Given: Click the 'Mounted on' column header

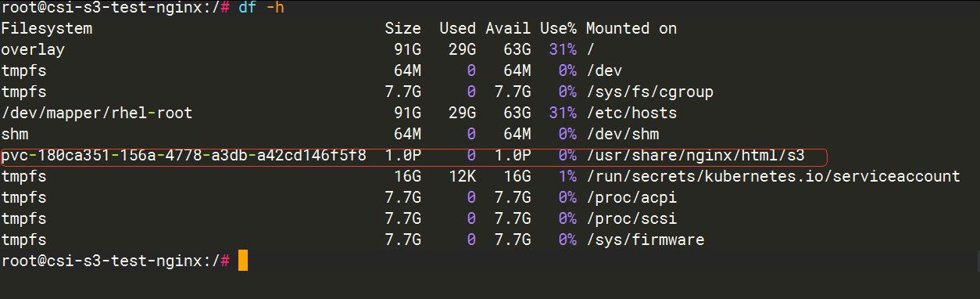Looking at the screenshot, I should [x=631, y=28].
